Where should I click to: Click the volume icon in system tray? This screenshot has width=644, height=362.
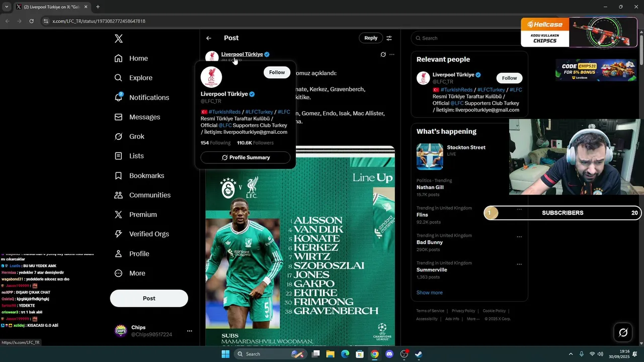pyautogui.click(x=601, y=354)
